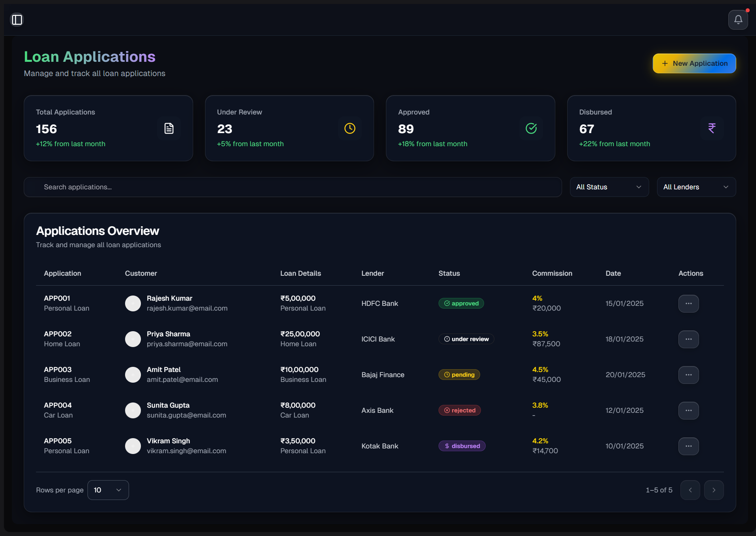
Task: Click Priya Sharma's avatar
Action: 133,339
